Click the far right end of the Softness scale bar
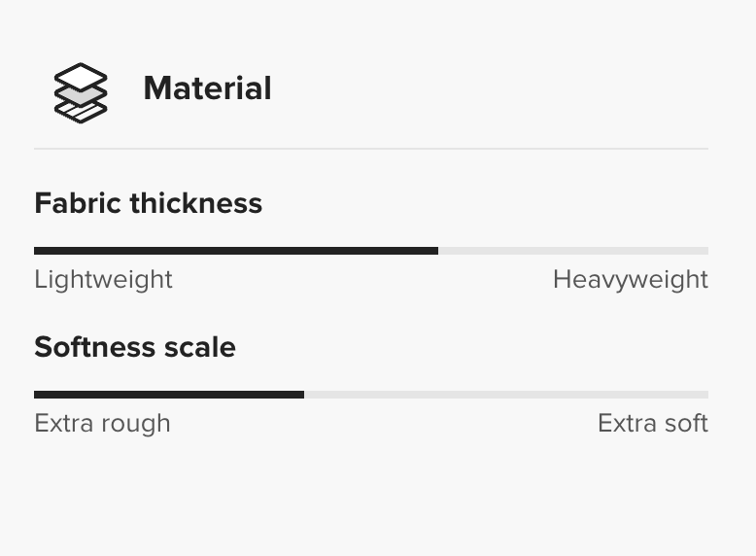This screenshot has width=756, height=556. click(x=706, y=395)
